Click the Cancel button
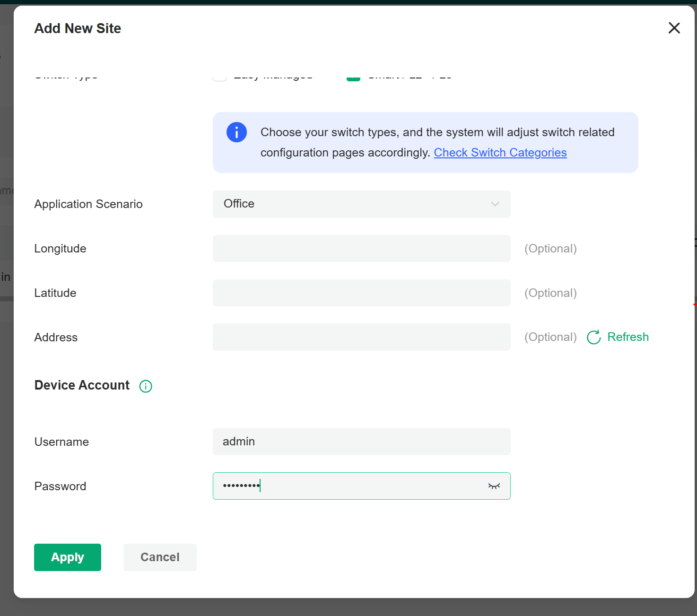Screen dimensions: 697x616 click(x=160, y=557)
